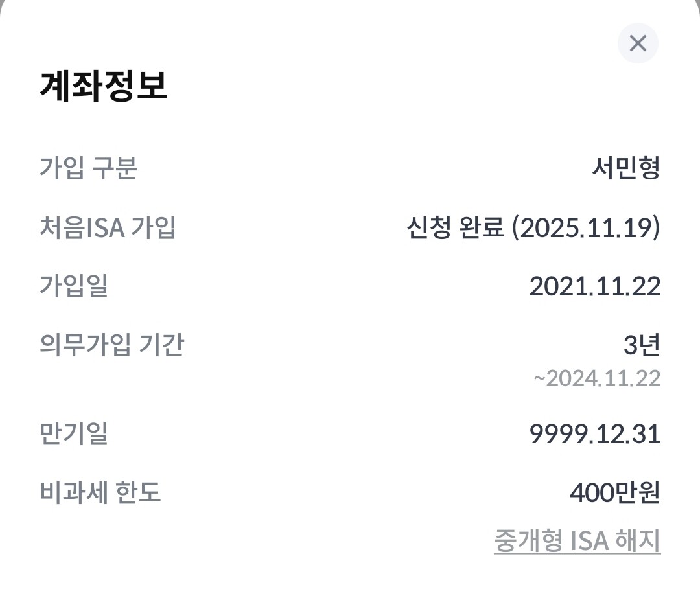Tap the 처음ISA 가입 label
Viewport: 700px width, 596px height.
108,227
